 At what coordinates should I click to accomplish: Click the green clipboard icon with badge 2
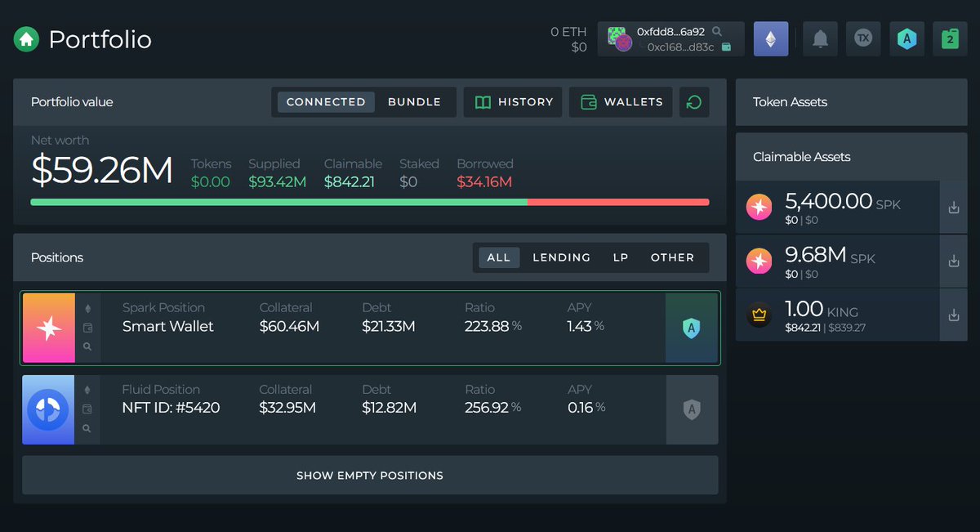point(950,38)
